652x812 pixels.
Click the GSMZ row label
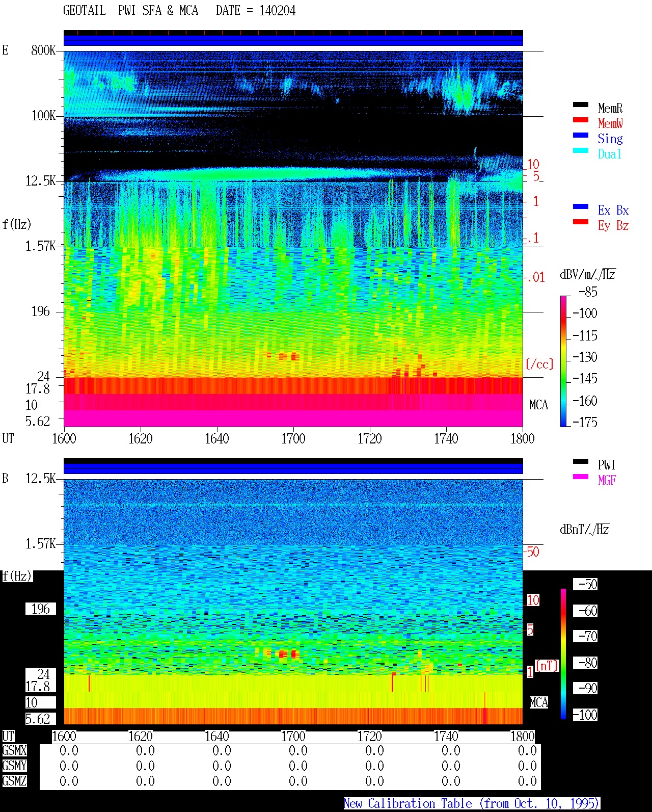point(14,781)
